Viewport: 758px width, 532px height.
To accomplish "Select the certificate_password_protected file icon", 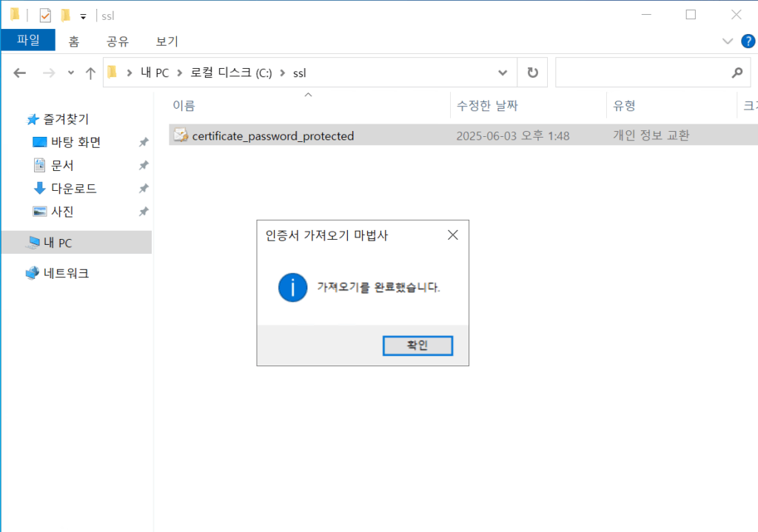I will click(180, 135).
